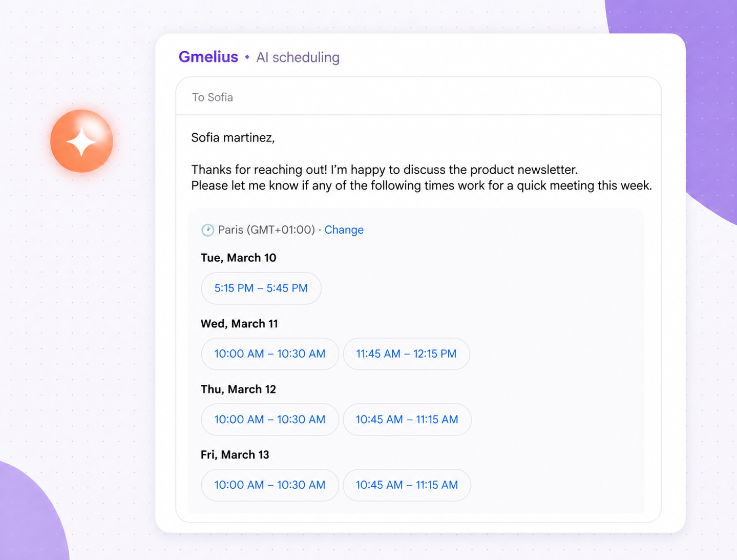Viewport: 737px width, 560px height.
Task: Pick Friday 10:00 AM – 10:30 AM slot
Action: click(270, 485)
